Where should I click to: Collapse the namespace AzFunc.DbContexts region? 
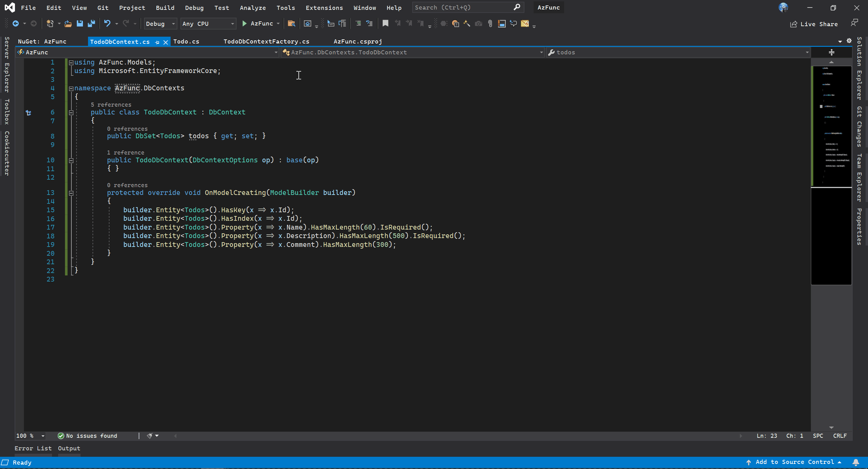71,88
